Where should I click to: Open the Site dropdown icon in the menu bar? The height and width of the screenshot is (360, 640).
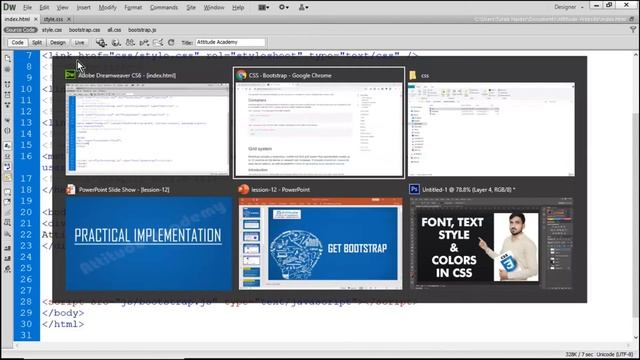coord(304,7)
